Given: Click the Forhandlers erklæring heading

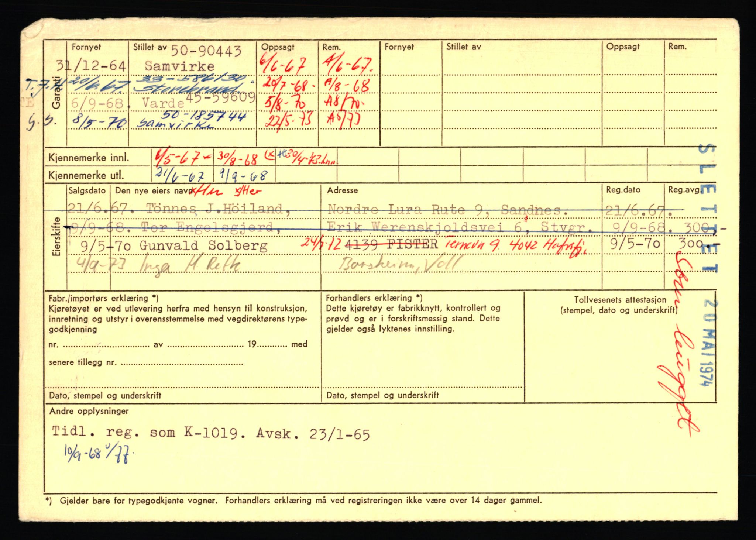Looking at the screenshot, I should tap(374, 298).
